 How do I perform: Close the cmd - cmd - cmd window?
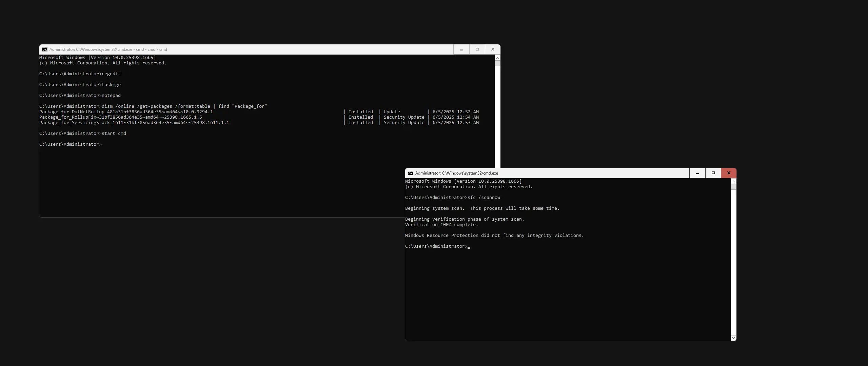pos(493,49)
